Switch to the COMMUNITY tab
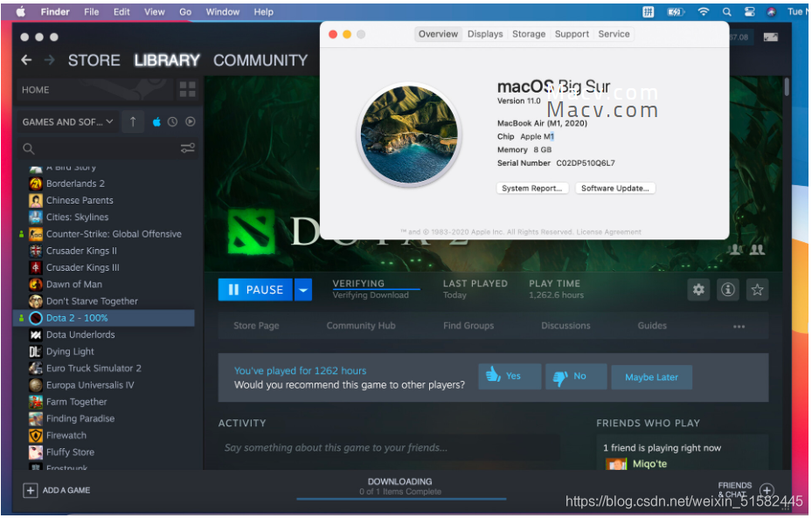The image size is (812, 518). 260,60
